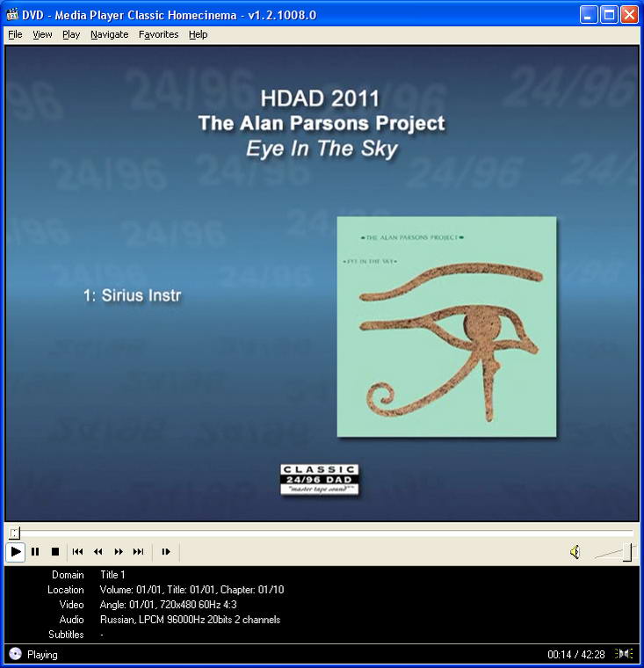
Task: Click the DVD disc icon next to Playing
Action: coord(15,654)
